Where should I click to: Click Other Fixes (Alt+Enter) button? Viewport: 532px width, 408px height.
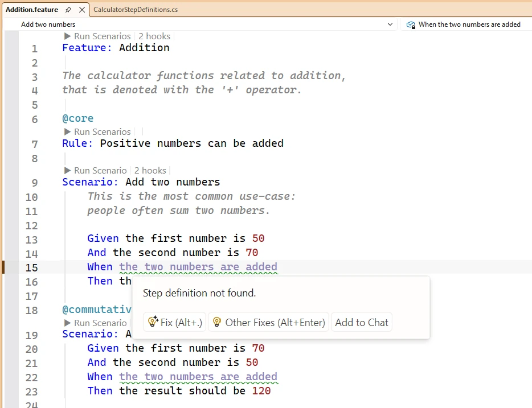click(x=268, y=322)
